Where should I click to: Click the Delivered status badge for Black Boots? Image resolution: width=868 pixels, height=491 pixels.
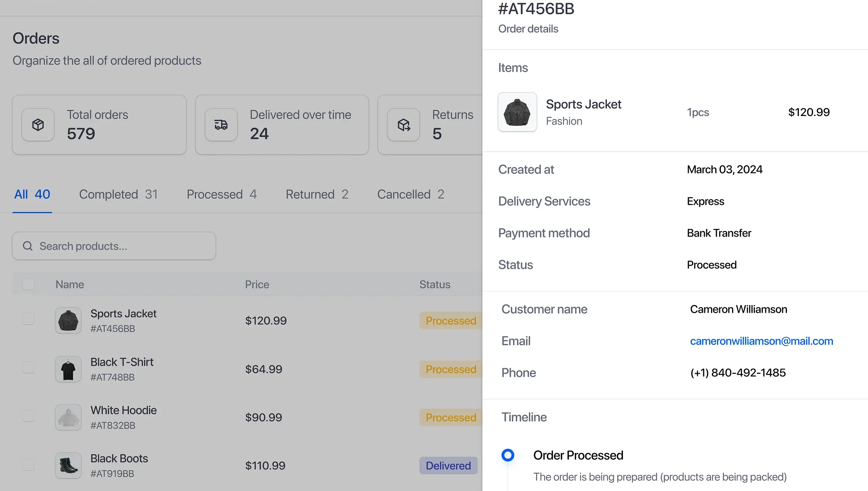click(448, 465)
